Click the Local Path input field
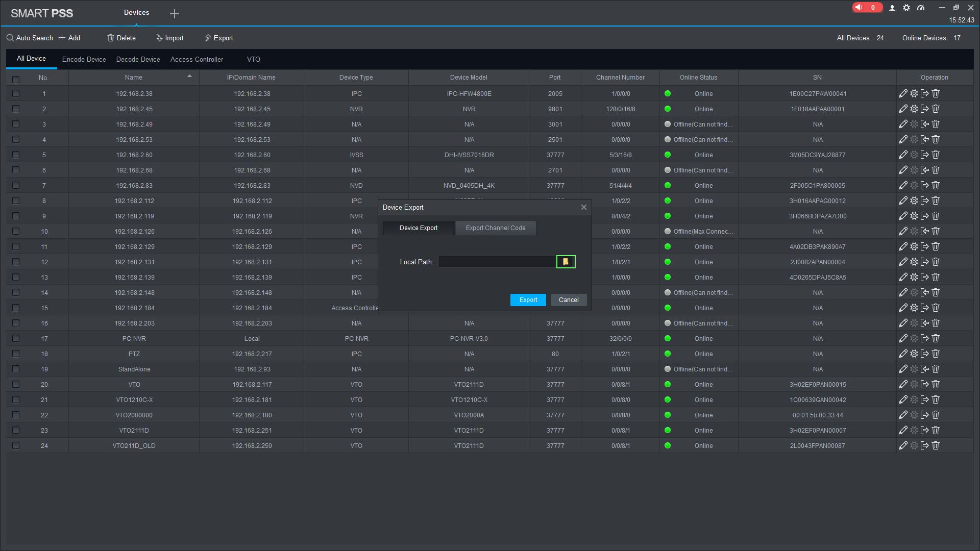The height and width of the screenshot is (551, 980). 497,262
